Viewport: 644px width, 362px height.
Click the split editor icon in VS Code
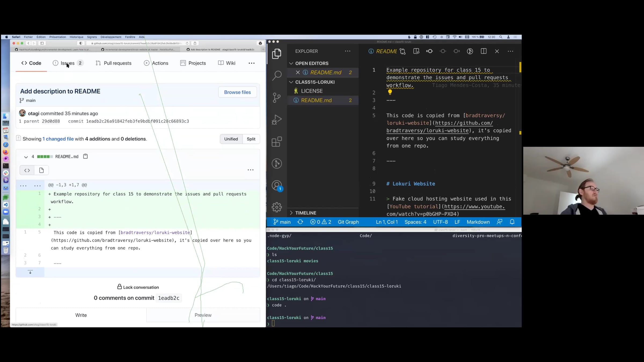[x=484, y=51]
